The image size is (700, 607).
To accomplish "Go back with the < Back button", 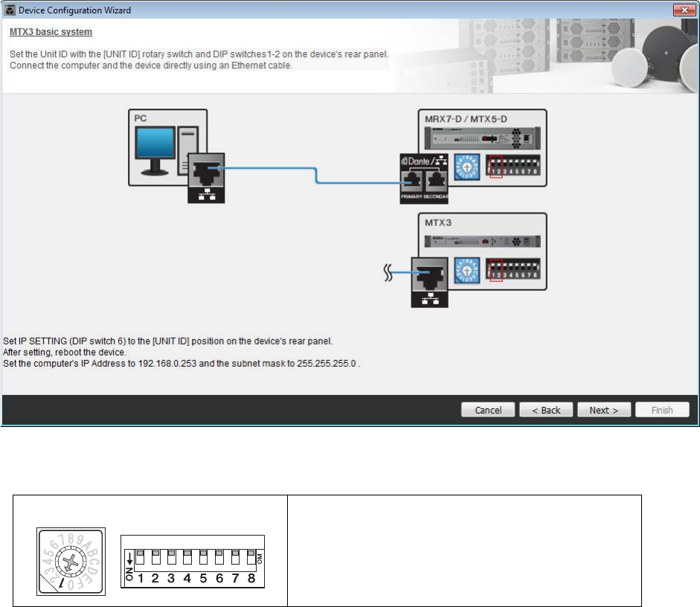I will (x=546, y=410).
